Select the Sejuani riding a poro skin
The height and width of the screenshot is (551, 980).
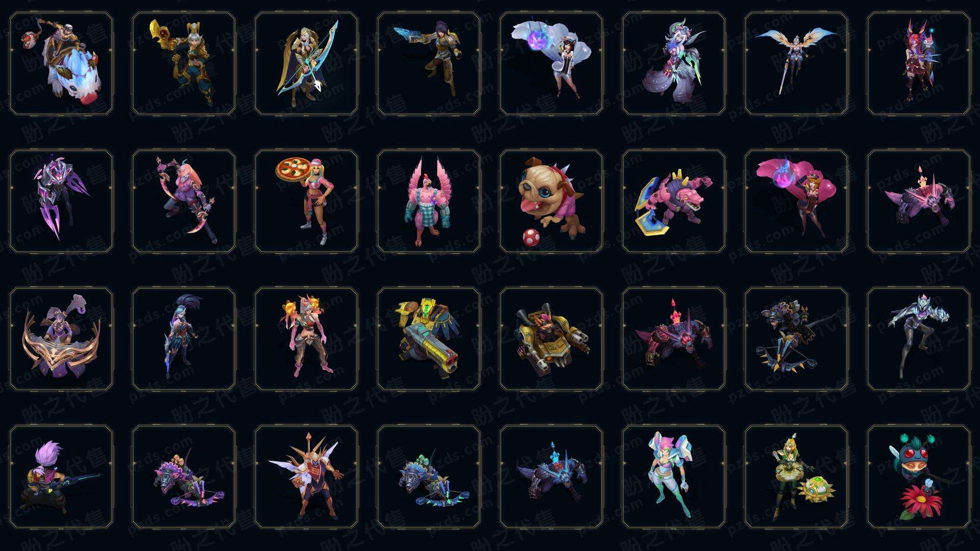click(x=61, y=64)
